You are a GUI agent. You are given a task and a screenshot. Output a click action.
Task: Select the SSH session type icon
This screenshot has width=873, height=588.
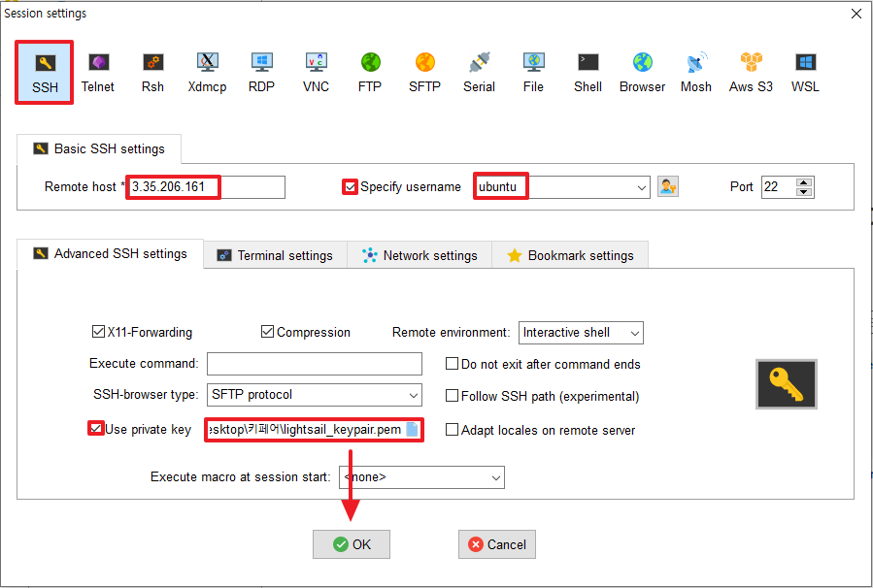point(45,73)
